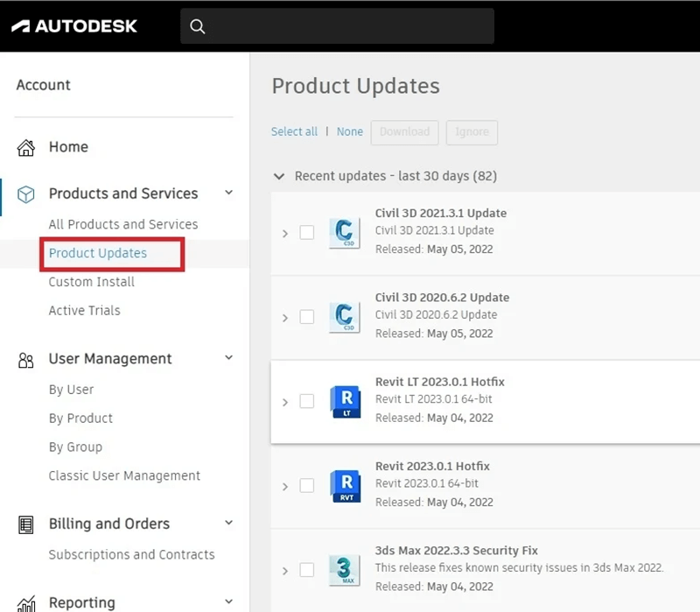Click the Autodesk logo in header
700x612 pixels.
pos(74,26)
